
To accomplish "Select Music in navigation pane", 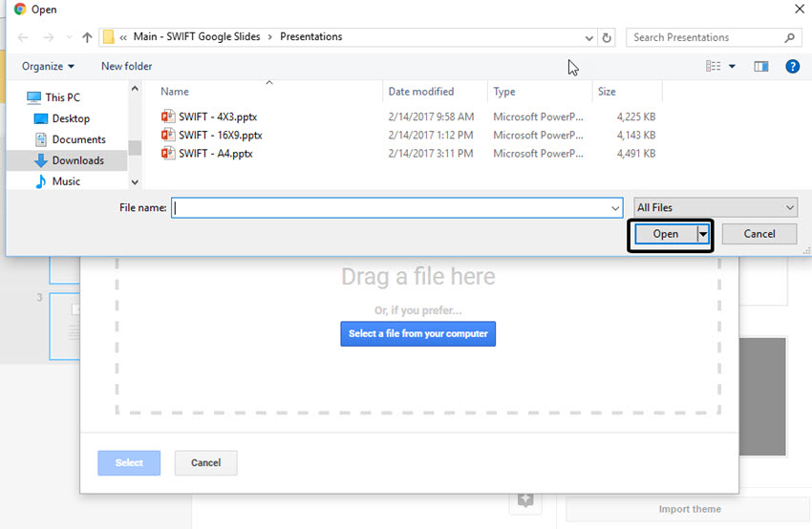I will coord(57,181).
